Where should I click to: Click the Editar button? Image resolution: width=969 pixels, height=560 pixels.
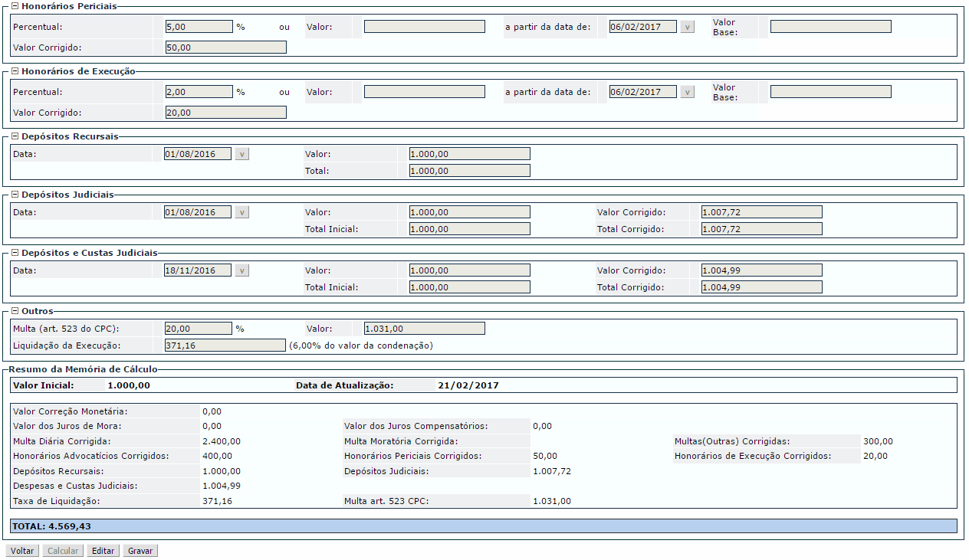point(103,551)
